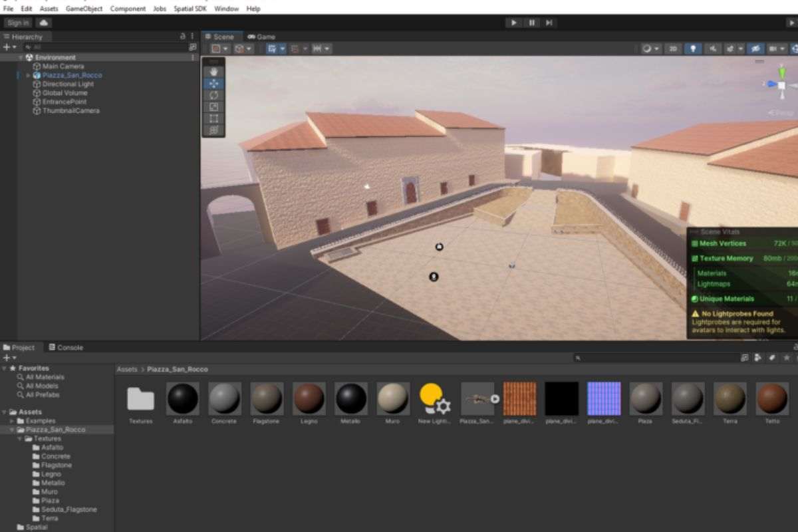This screenshot has height=532, width=798.
Task: Collapse the Environment node in the Hierarchy
Action: click(x=19, y=57)
